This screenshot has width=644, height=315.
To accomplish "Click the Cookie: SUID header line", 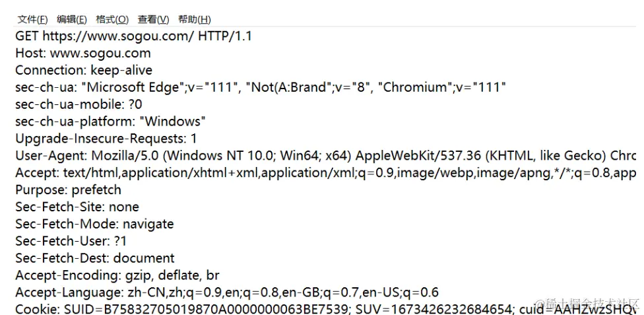I will pyautogui.click(x=326, y=309).
